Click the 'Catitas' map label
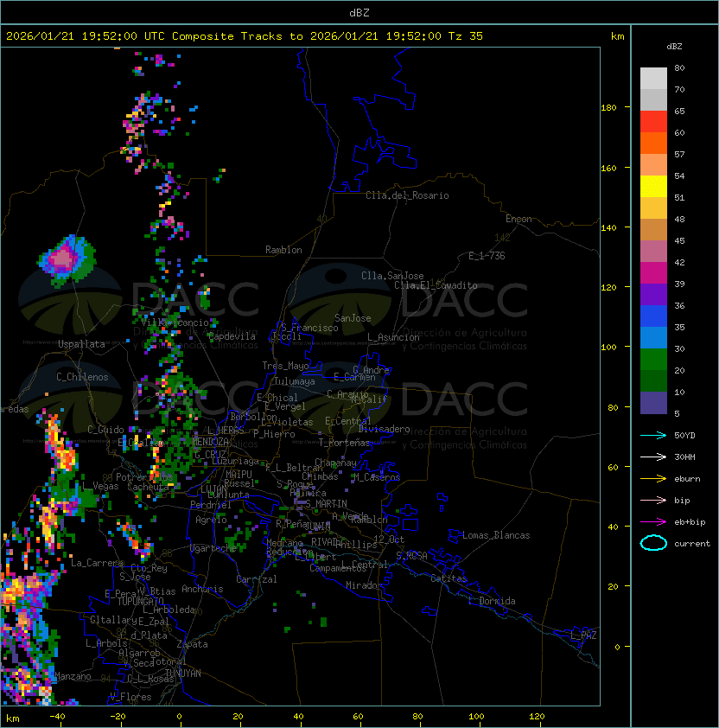Viewport: 719px width, 728px height. coord(449,578)
